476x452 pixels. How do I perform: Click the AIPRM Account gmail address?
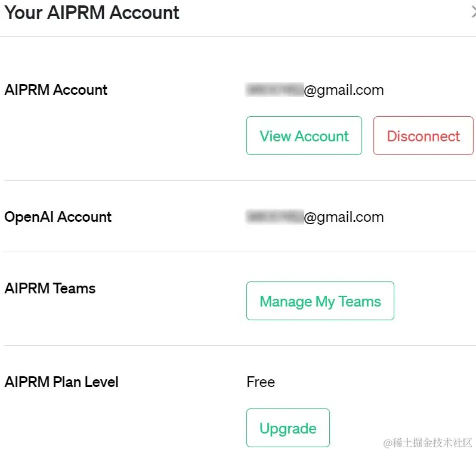coord(314,90)
